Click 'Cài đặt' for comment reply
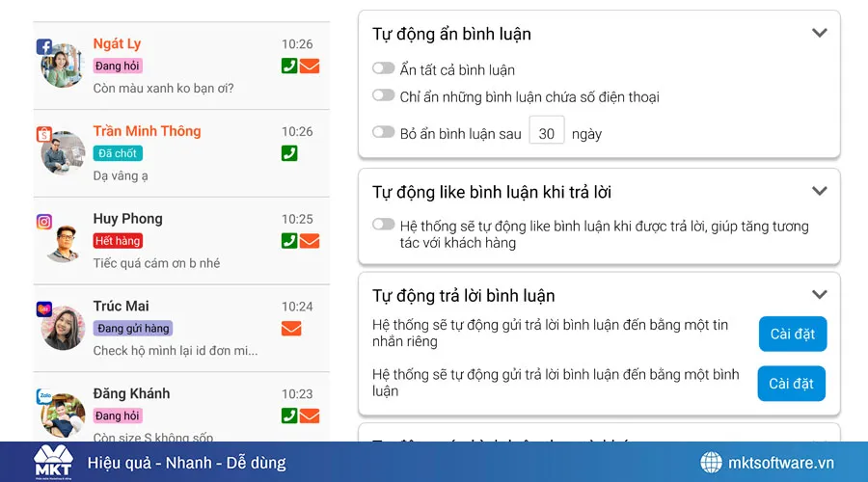Image resolution: width=868 pixels, height=482 pixels. (792, 383)
